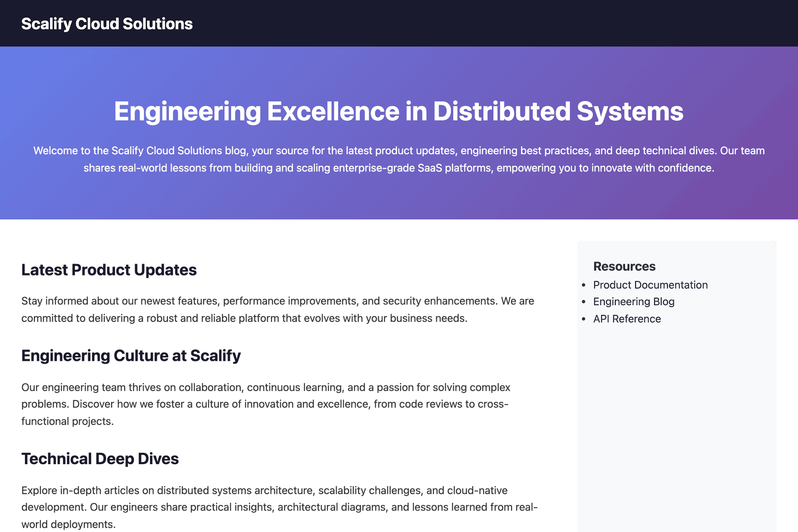Viewport: 798px width, 532px height.
Task: Click the paragraph starting "Explore in-depth articles"
Action: [x=279, y=507]
